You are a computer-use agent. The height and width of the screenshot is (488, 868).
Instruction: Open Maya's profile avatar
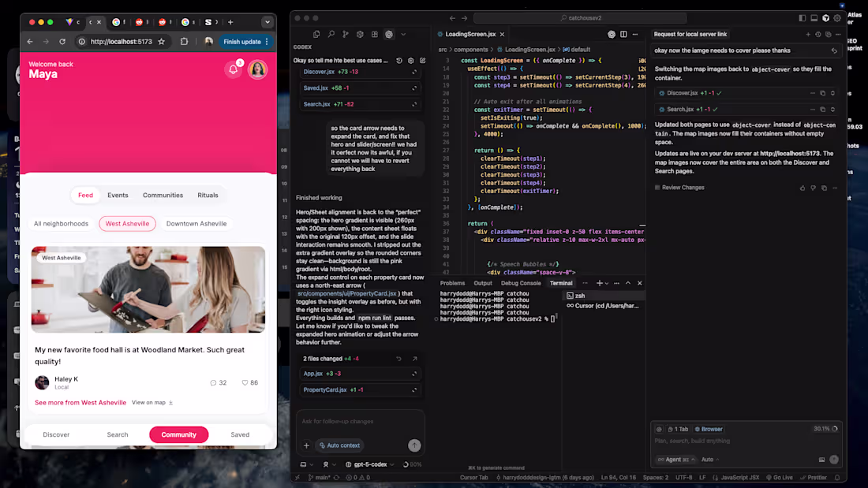coord(257,69)
